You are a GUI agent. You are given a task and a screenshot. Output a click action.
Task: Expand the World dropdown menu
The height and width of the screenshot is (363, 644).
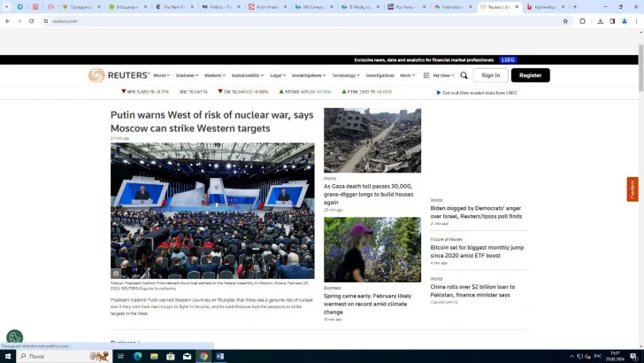[x=161, y=75]
